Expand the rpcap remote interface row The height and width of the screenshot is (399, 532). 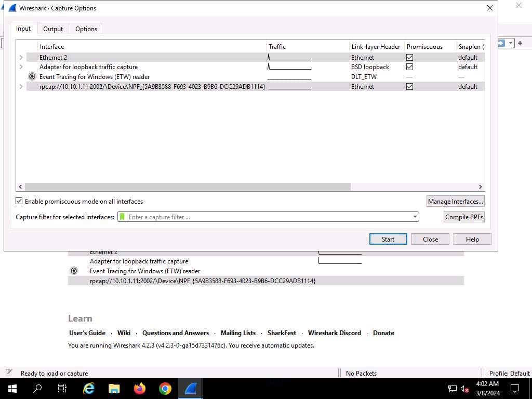pos(21,87)
